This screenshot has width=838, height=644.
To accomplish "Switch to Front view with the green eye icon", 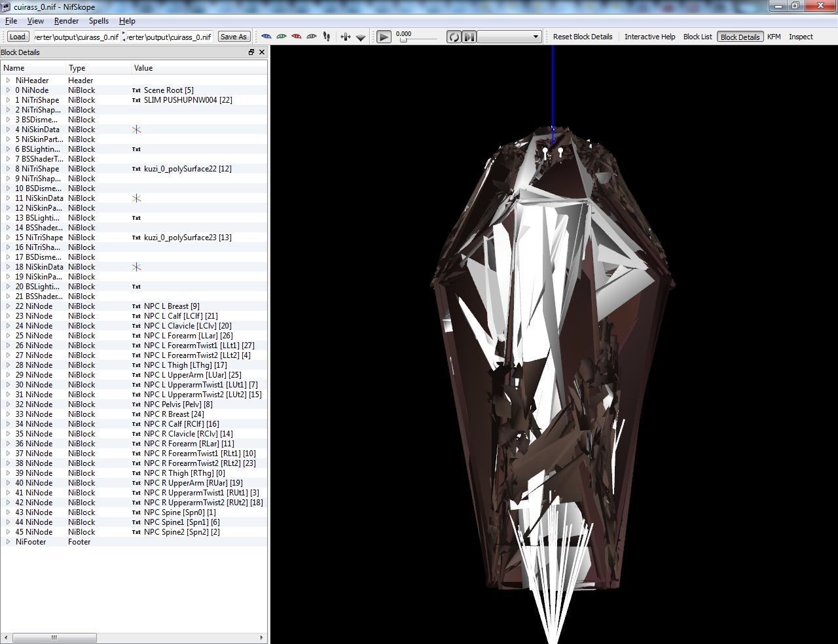I will (282, 37).
